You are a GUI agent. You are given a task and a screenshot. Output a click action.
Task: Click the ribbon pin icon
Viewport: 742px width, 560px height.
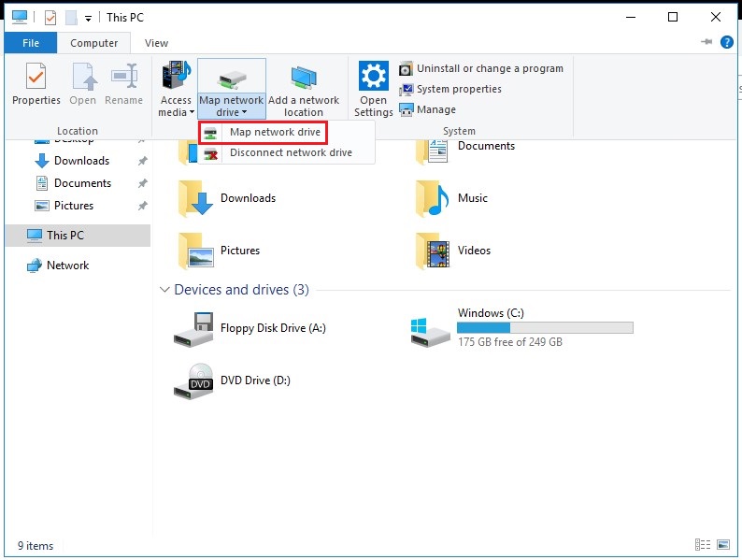tap(706, 42)
